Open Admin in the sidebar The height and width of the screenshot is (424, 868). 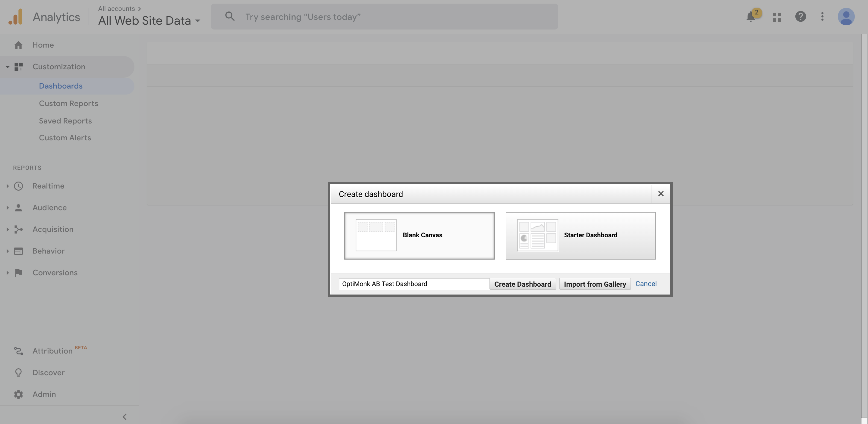coord(44,394)
